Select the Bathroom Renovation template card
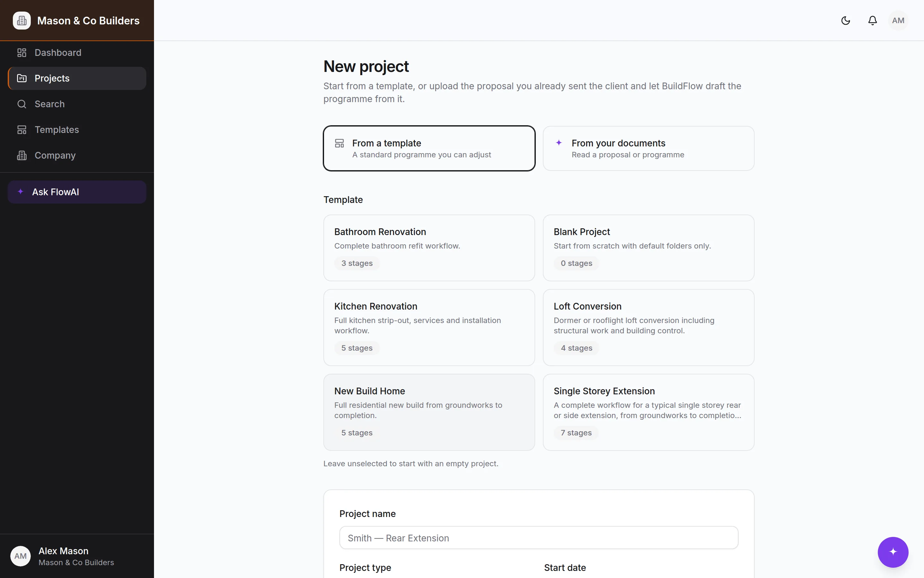 click(429, 248)
